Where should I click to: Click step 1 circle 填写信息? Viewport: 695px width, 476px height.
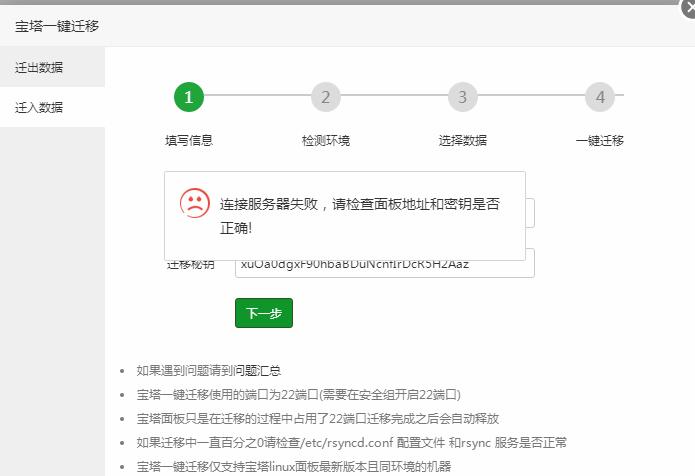coord(189,97)
